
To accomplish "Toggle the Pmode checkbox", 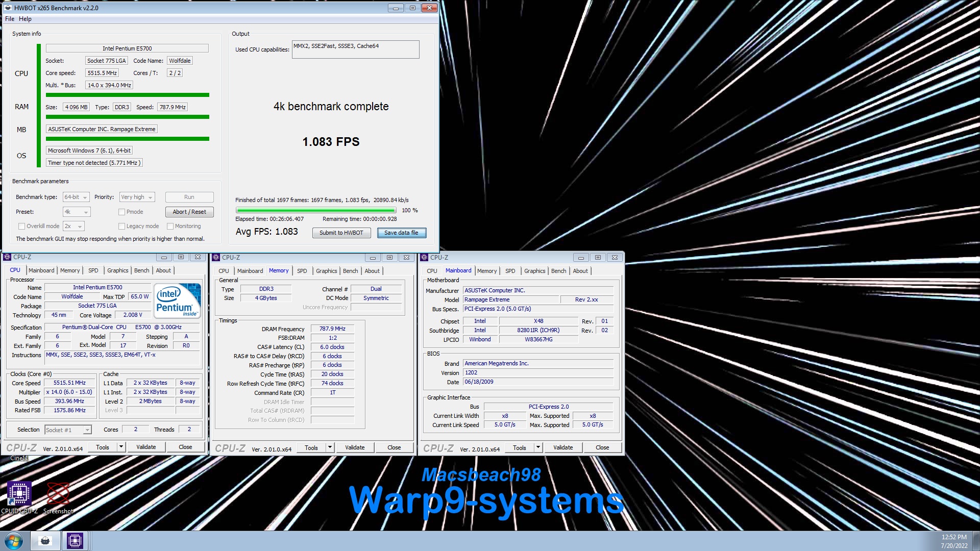I will coord(121,212).
